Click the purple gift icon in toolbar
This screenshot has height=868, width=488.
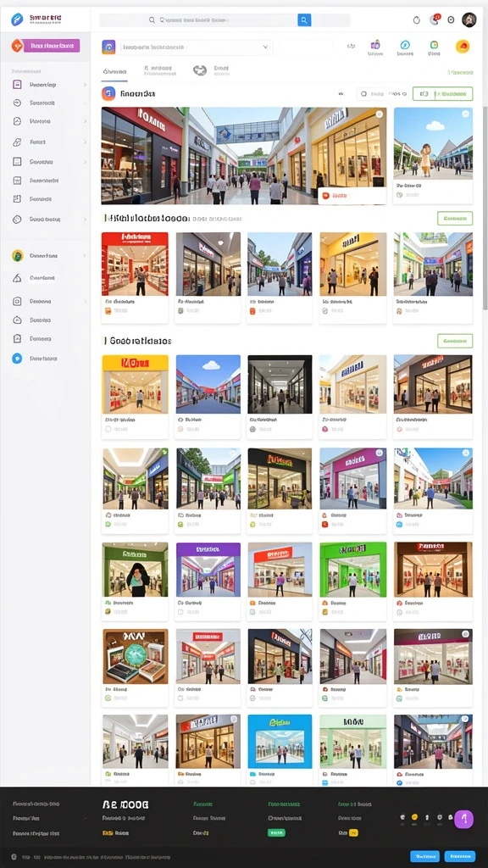pos(375,45)
